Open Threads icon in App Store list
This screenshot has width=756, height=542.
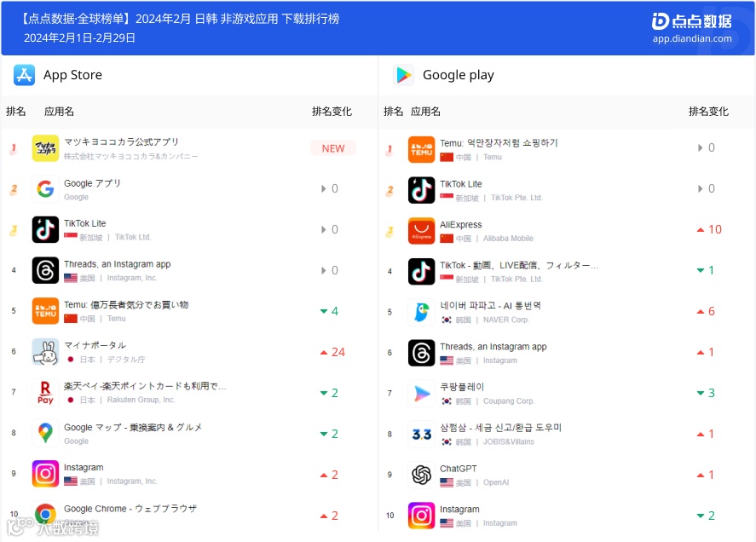(x=45, y=270)
